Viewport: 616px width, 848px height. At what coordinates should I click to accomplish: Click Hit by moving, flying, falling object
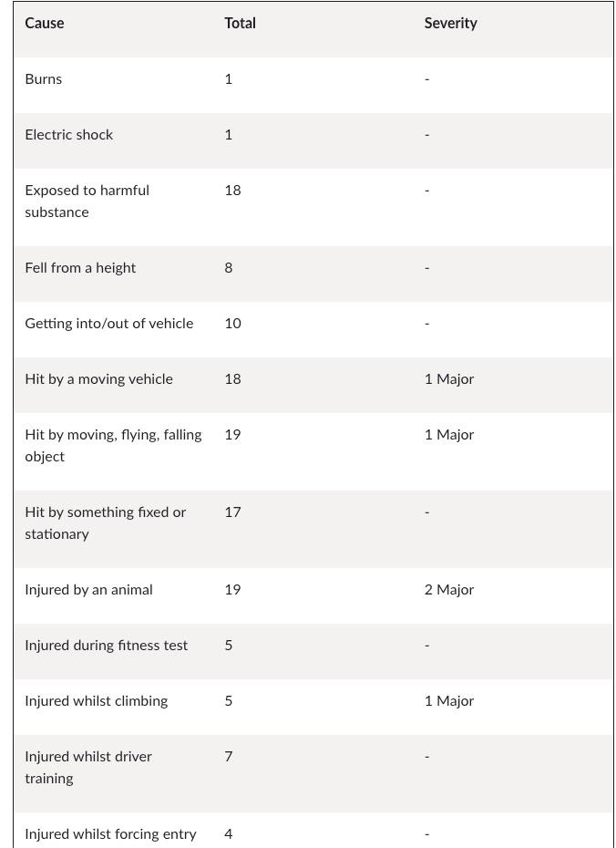pos(113,446)
